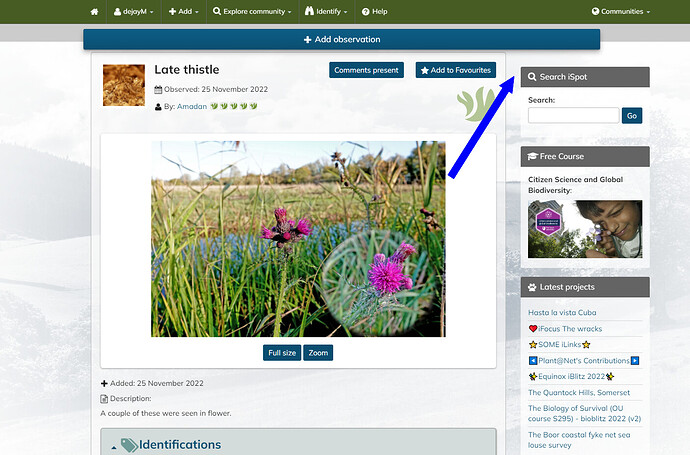Click the Free Course graduation cap icon
This screenshot has height=455, width=690.
pos(532,156)
